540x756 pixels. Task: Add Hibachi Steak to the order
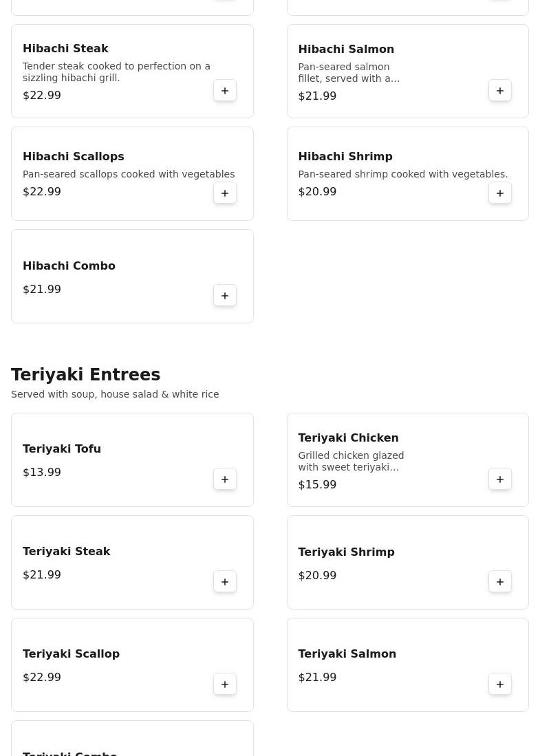[x=225, y=91]
